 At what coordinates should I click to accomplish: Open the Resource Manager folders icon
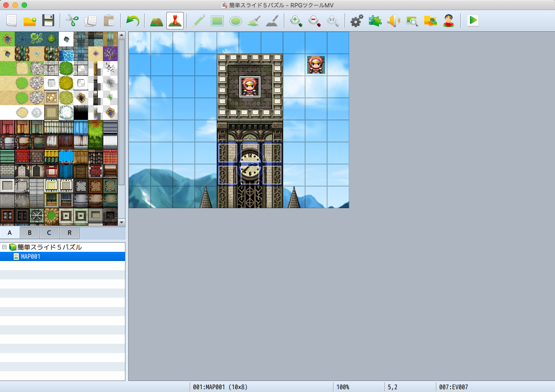point(430,21)
